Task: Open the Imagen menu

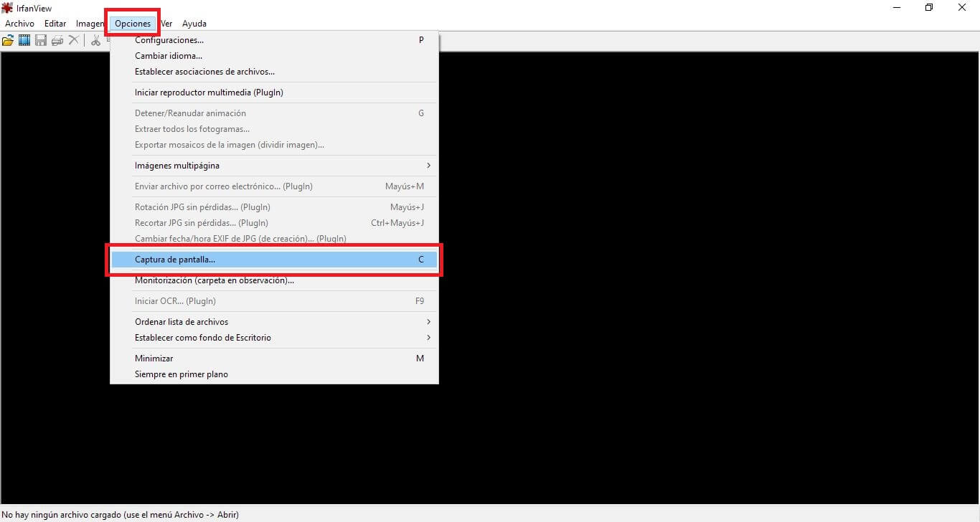Action: click(x=90, y=24)
